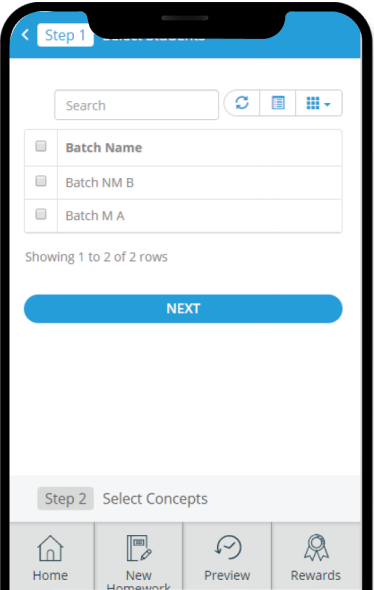Sort by Batch Name column header

click(x=104, y=148)
